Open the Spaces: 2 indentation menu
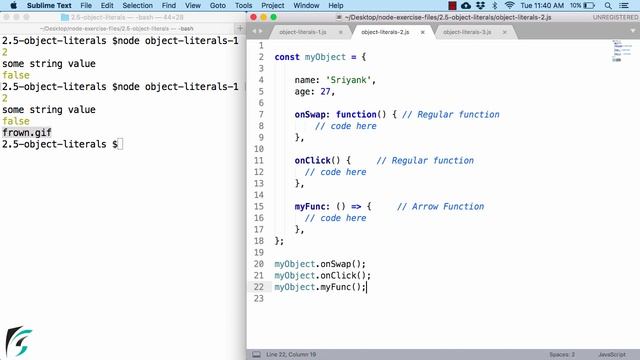Screen dimensions: 640x360 coord(562,354)
